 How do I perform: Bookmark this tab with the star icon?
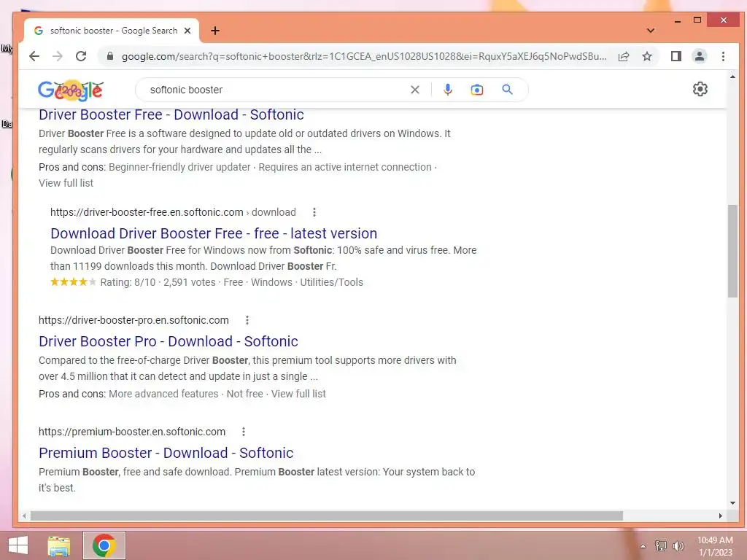tap(647, 56)
